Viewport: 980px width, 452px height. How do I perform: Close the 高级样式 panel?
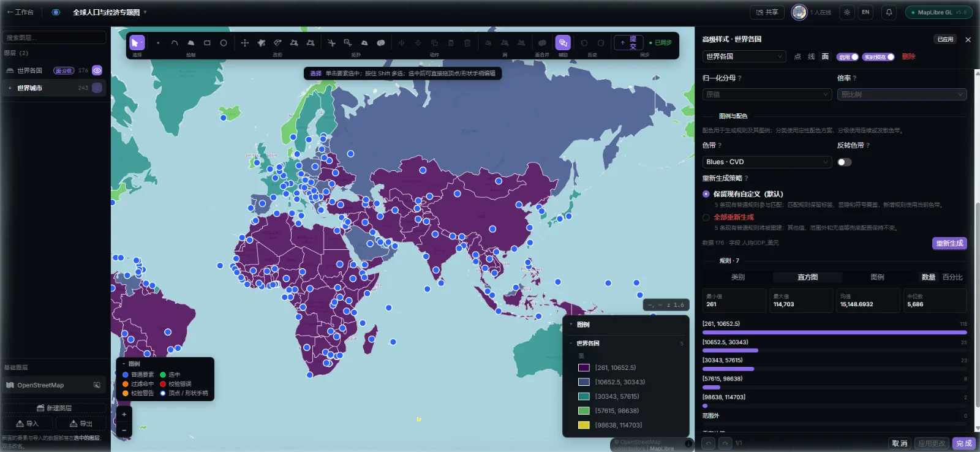click(x=968, y=40)
